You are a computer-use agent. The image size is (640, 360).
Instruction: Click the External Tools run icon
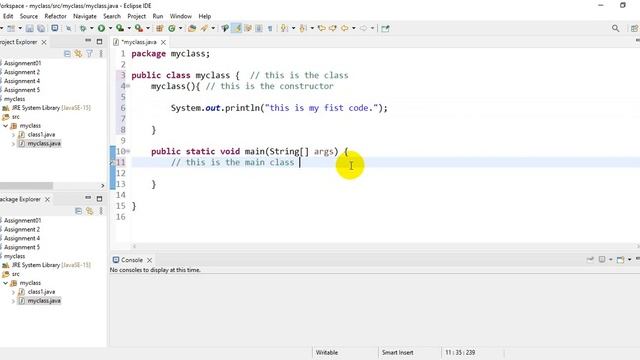pos(139,28)
